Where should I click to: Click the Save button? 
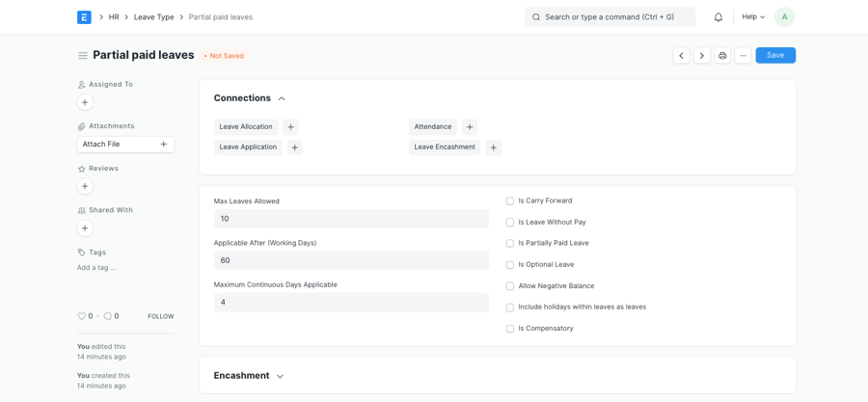pyautogui.click(x=774, y=56)
